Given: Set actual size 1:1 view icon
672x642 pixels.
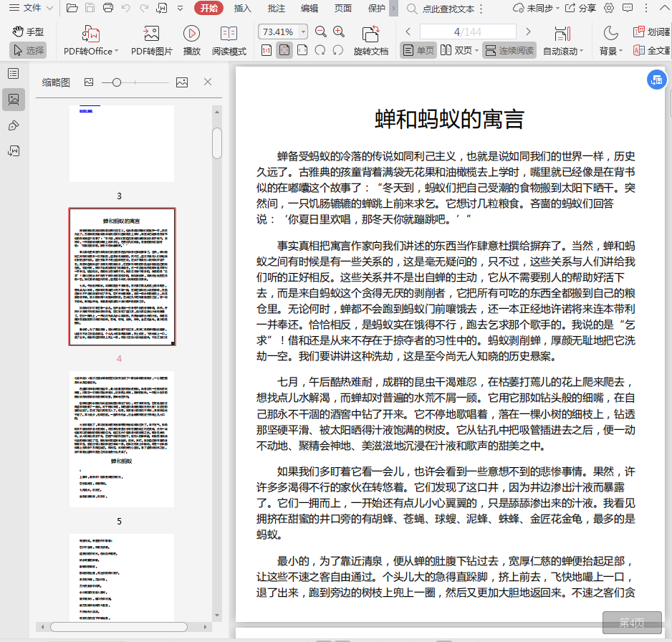Looking at the screenshot, I should pos(267,50).
